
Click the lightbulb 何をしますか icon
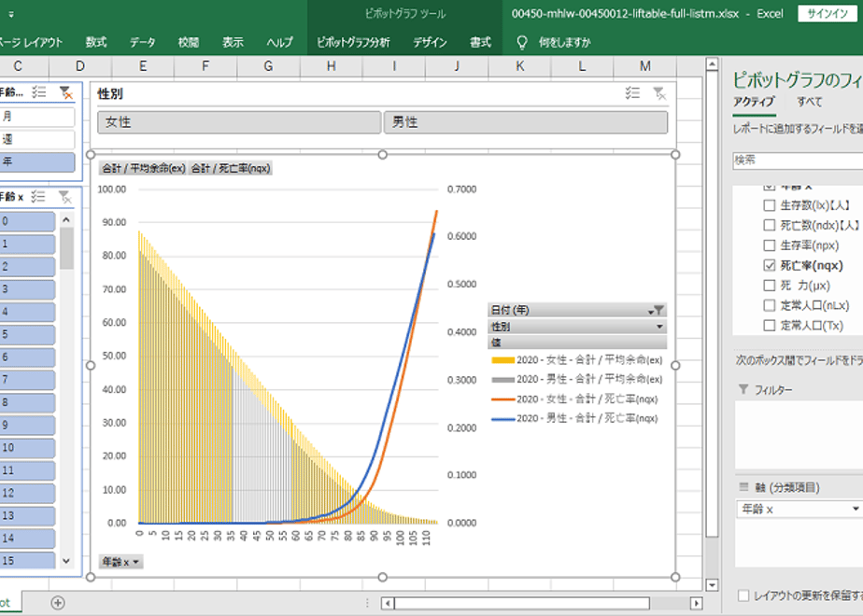coord(521,43)
